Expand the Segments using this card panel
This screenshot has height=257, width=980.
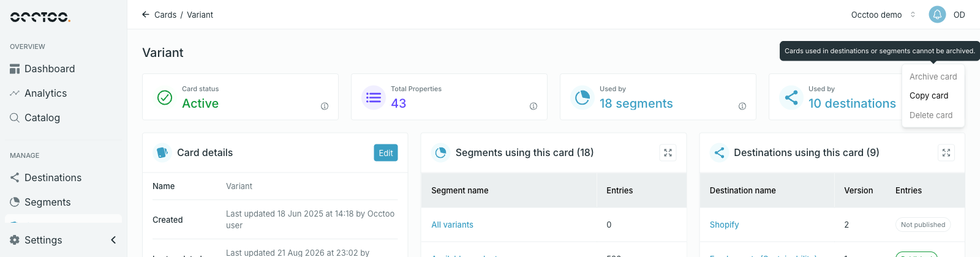point(668,153)
